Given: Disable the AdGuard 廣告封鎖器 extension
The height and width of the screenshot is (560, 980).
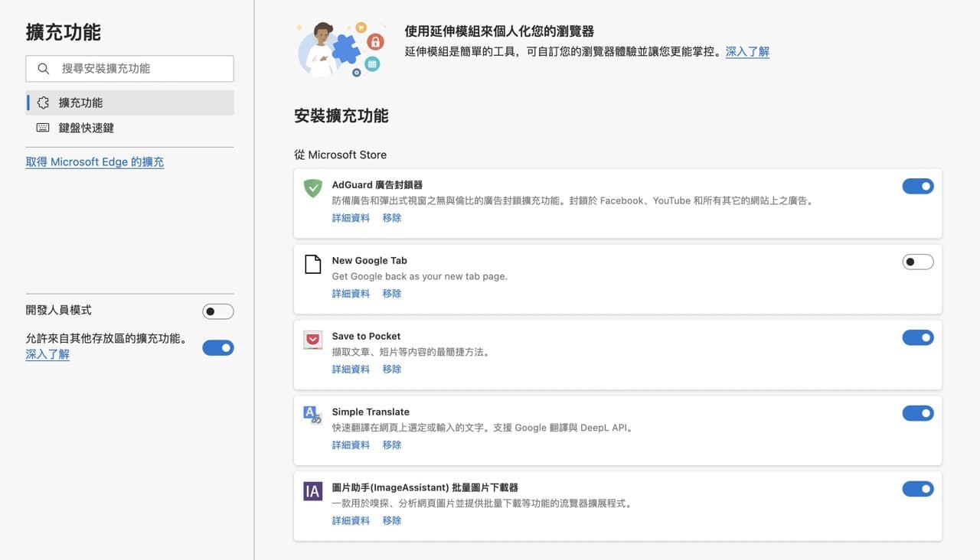Looking at the screenshot, I should [x=918, y=186].
